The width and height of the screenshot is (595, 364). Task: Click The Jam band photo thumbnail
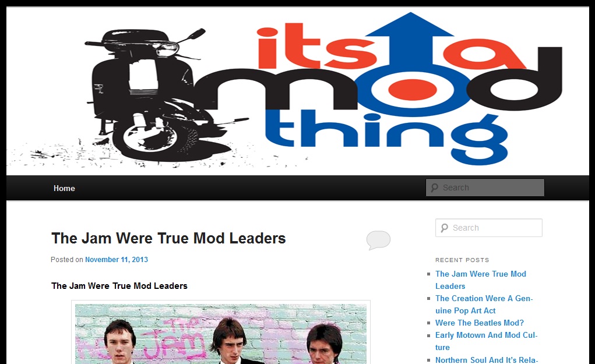tap(221, 334)
